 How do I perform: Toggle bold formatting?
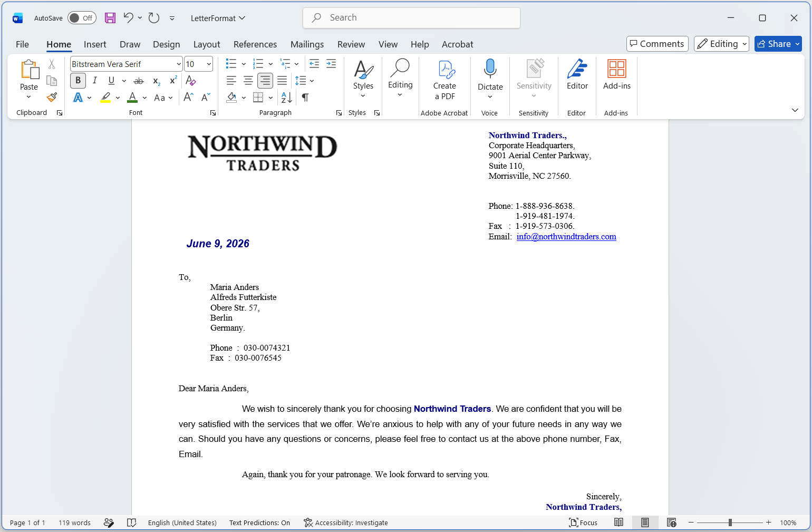[78, 81]
